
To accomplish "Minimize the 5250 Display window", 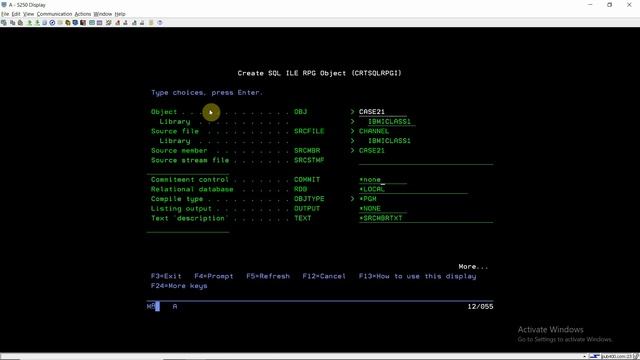I will click(590, 5).
